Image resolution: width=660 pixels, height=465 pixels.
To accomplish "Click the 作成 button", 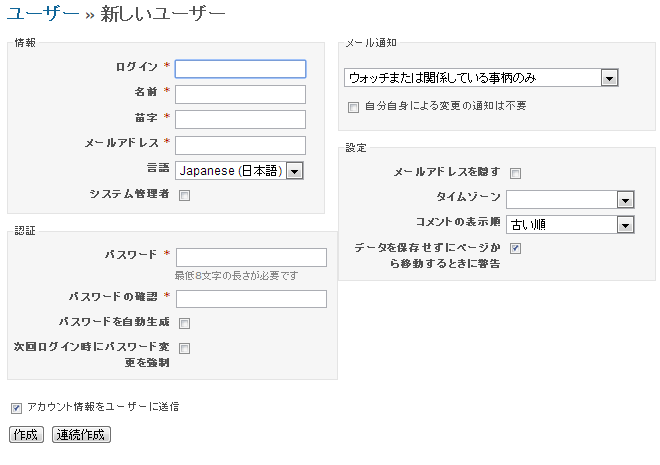I will pos(26,435).
